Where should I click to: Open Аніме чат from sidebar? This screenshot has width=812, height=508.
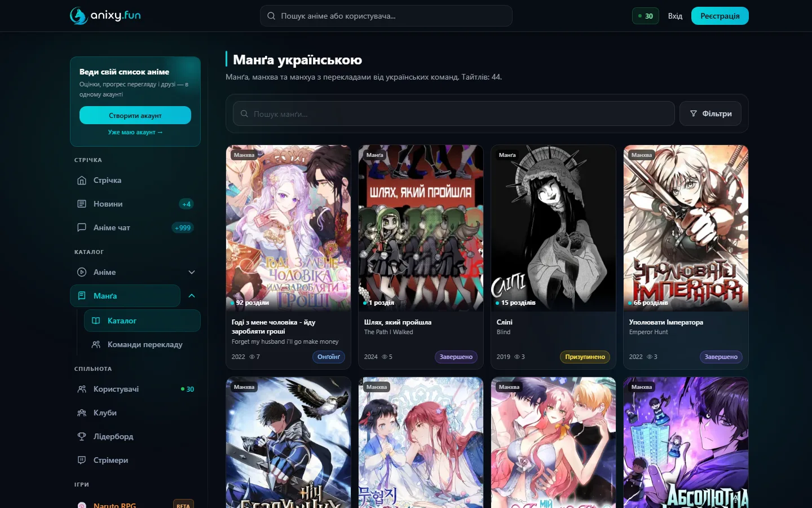point(135,227)
